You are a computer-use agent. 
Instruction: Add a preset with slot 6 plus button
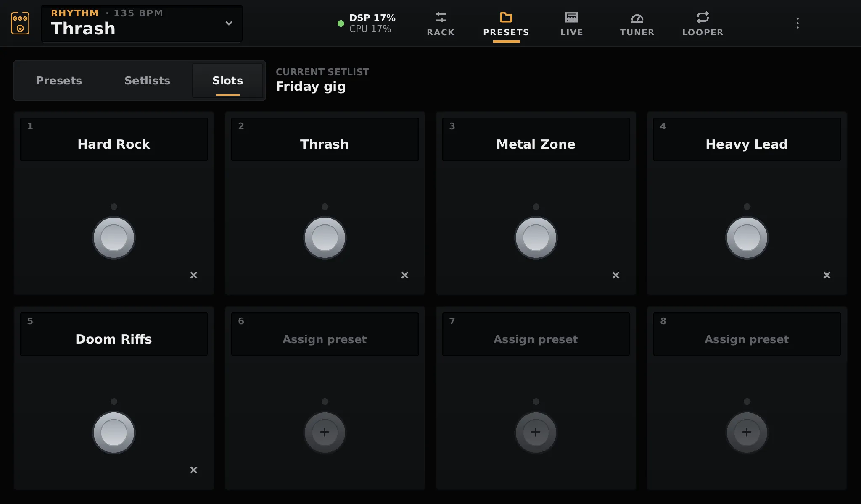click(325, 433)
